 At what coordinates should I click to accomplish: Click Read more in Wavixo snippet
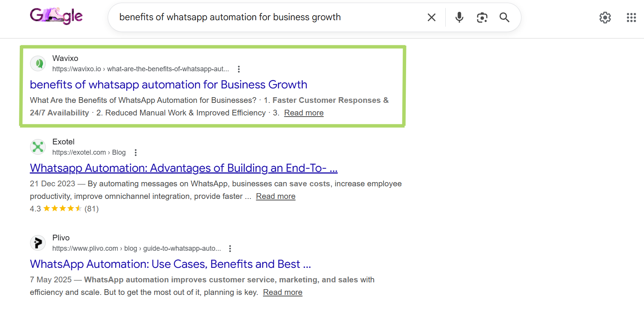[304, 113]
